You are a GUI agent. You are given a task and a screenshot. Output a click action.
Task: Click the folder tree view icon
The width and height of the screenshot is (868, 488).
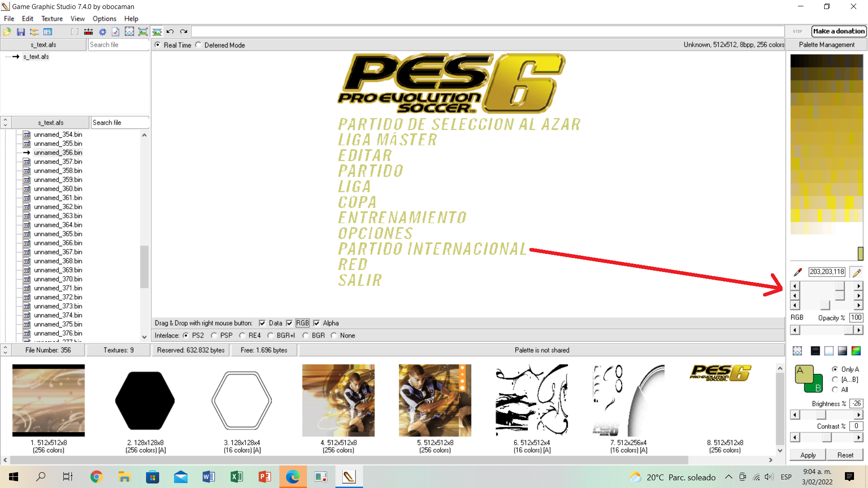(34, 32)
